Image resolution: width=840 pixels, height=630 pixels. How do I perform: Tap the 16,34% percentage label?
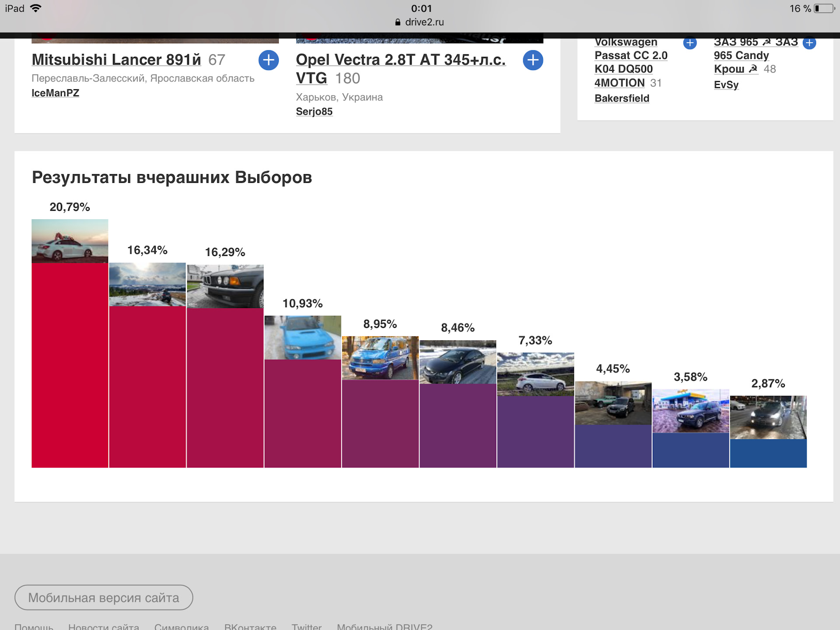point(147,250)
